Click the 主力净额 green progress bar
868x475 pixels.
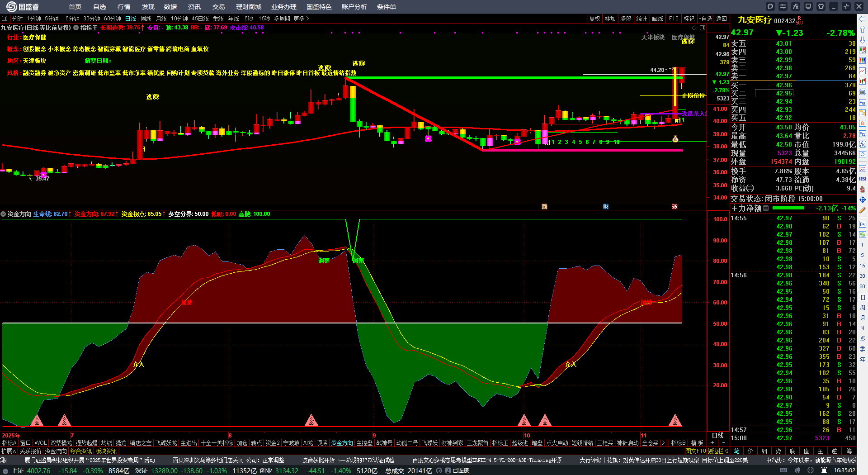(x=788, y=209)
